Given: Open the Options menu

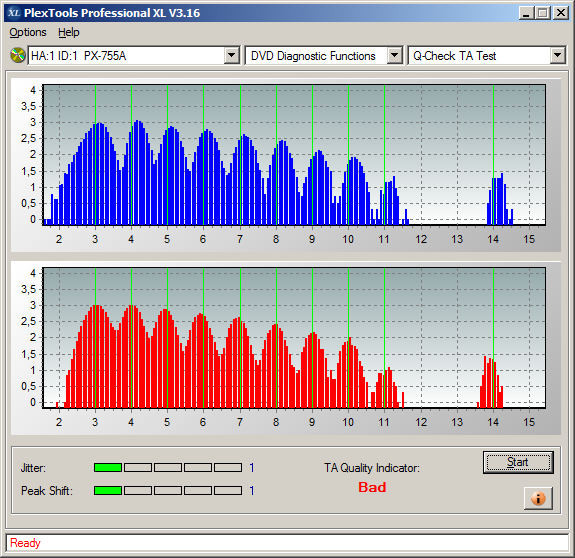Looking at the screenshot, I should pos(28,32).
